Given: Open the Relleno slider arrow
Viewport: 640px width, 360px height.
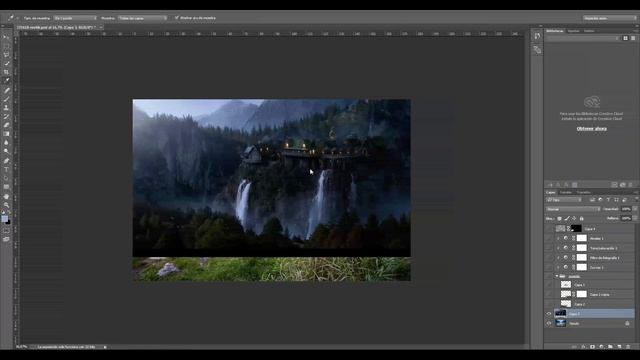Looking at the screenshot, I should pyautogui.click(x=635, y=218).
